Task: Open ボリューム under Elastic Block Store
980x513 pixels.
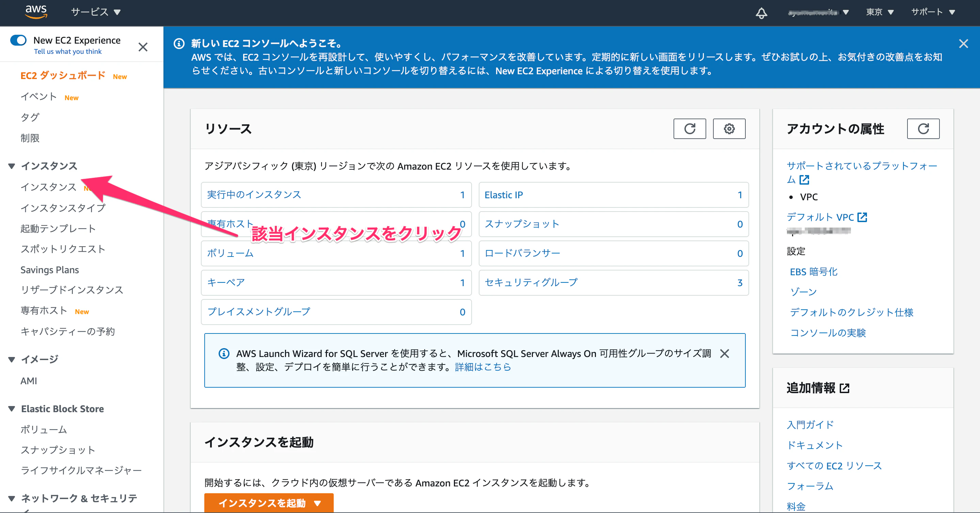Action: 44,430
